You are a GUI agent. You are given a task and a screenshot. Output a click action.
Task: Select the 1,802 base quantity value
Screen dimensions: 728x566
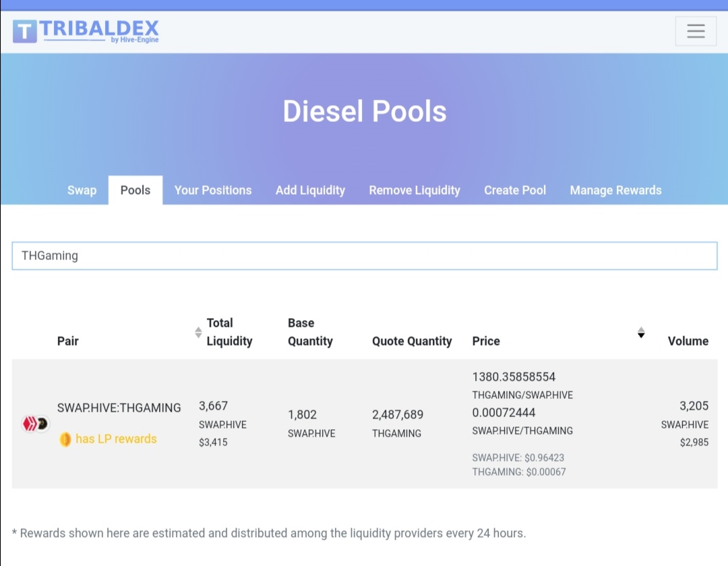pos(302,415)
